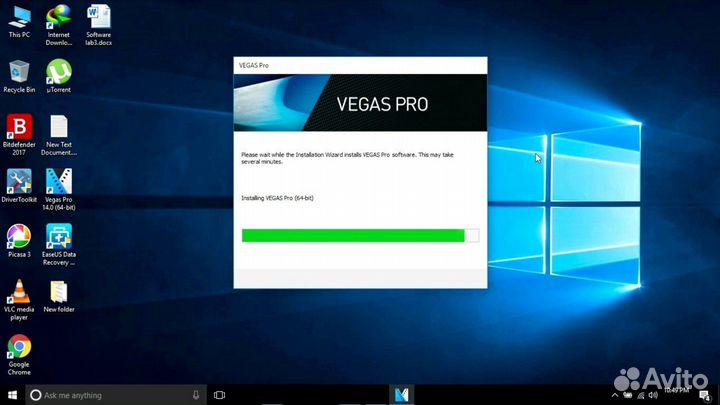
Task: Click the VEGAS Pro window title bar
Action: pos(360,66)
